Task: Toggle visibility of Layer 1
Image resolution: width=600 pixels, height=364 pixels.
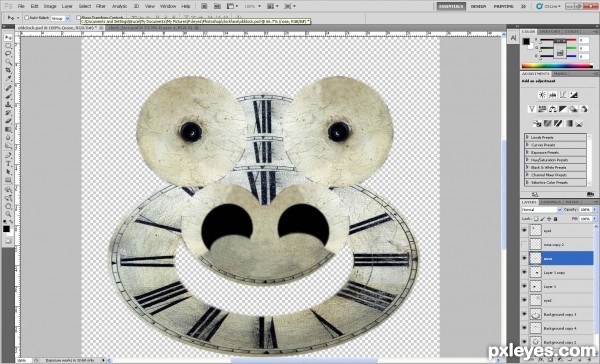Action: pyautogui.click(x=524, y=286)
